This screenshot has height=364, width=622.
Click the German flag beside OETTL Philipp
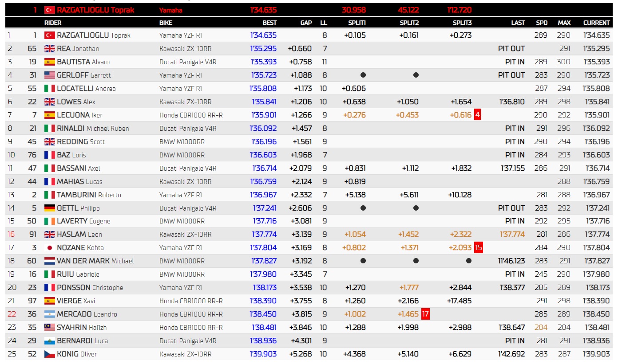coord(49,208)
